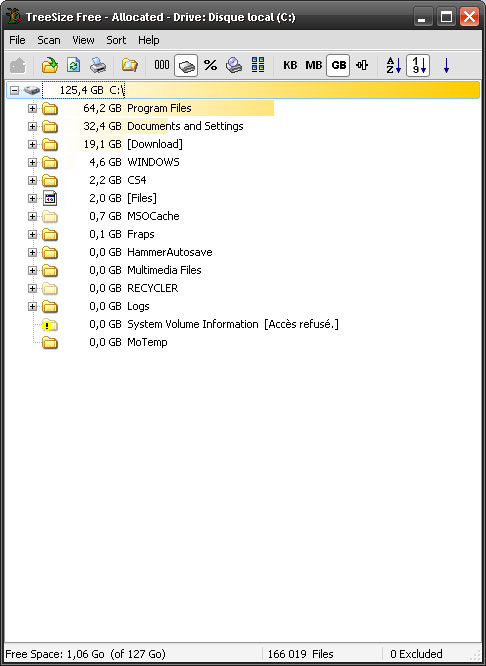Expand the Logs folder
The height and width of the screenshot is (666, 486).
[x=32, y=306]
